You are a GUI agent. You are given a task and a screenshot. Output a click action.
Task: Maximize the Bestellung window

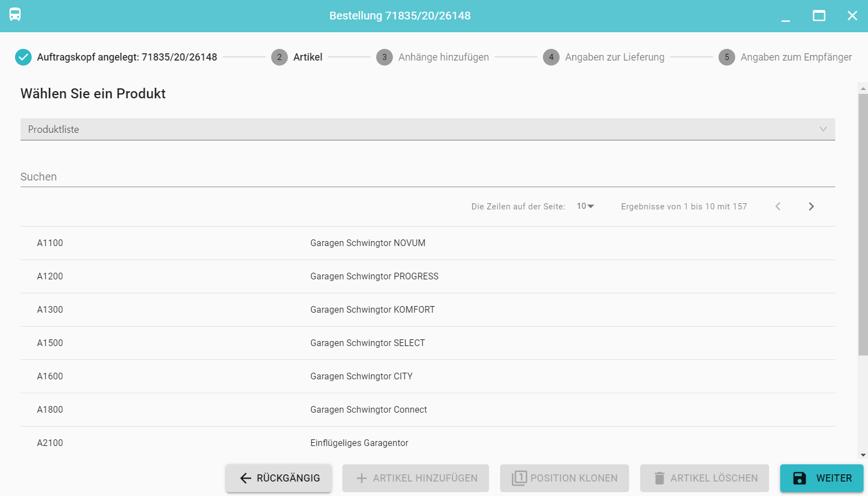(819, 16)
